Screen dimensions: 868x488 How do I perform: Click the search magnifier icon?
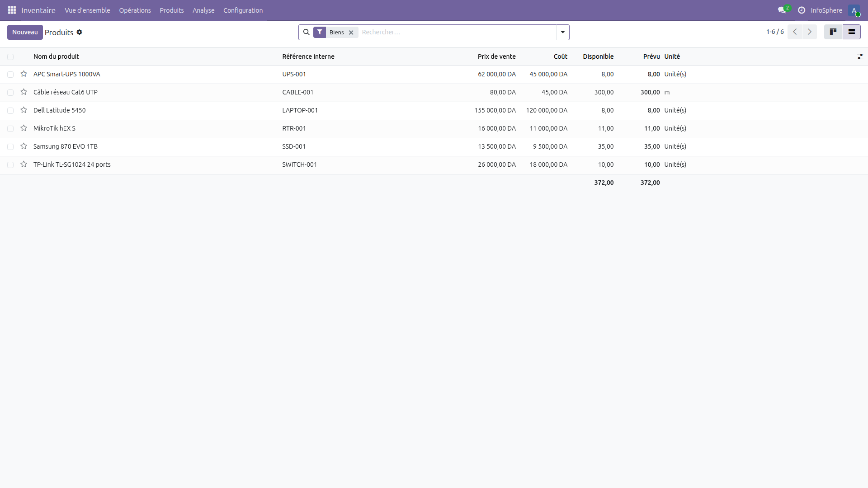pos(307,32)
